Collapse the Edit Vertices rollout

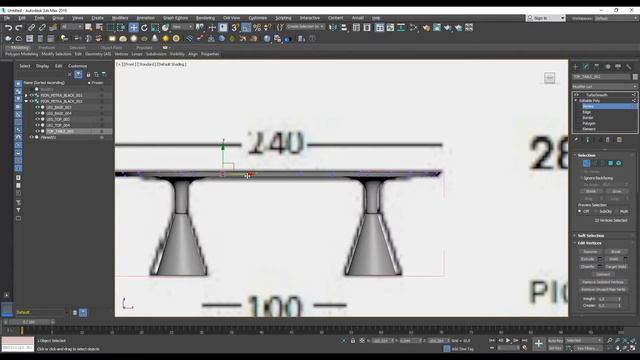point(589,243)
